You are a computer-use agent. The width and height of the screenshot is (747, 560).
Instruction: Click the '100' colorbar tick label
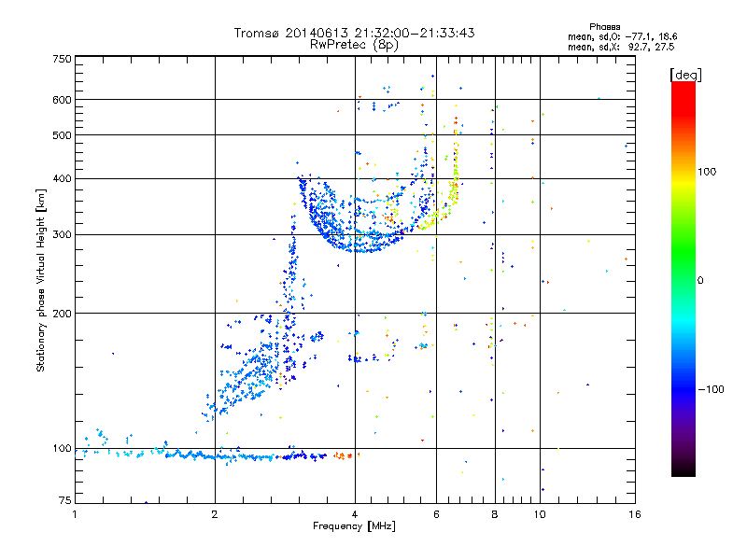[x=707, y=172]
